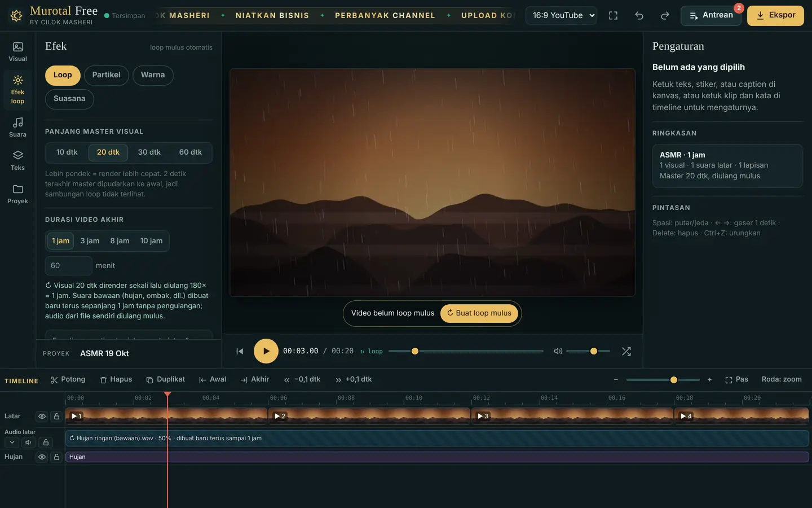Redo the last action
812x508 pixels.
coord(665,16)
